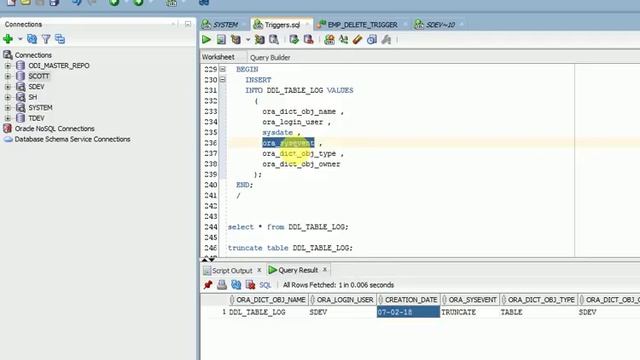Select the 07-02-18 creation date cell

tap(408, 312)
